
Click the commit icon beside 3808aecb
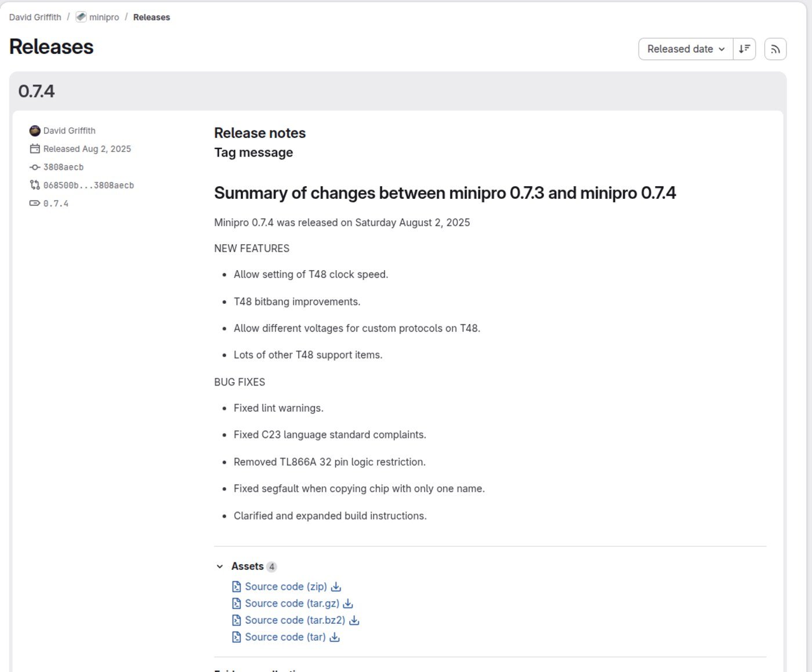[35, 167]
